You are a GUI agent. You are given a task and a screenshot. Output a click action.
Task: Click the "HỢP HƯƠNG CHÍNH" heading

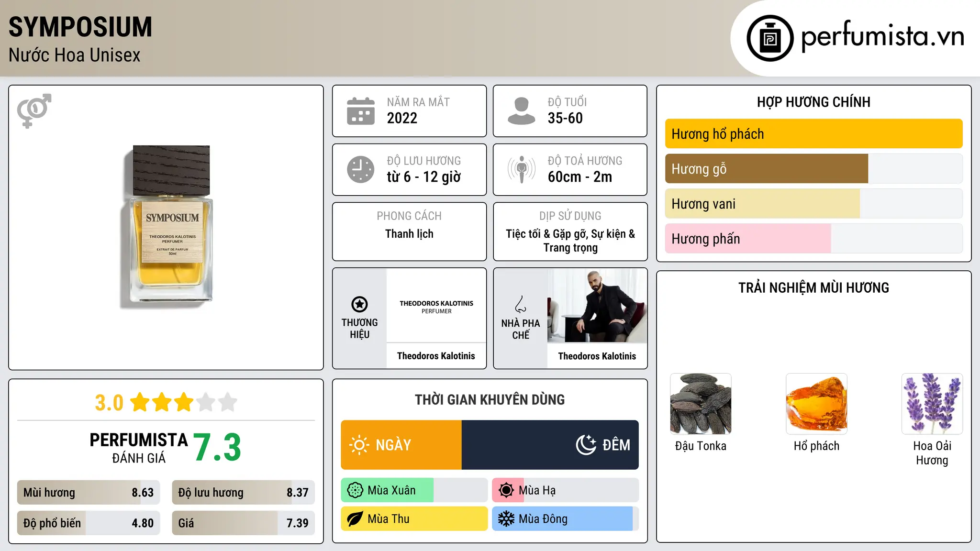pyautogui.click(x=813, y=102)
